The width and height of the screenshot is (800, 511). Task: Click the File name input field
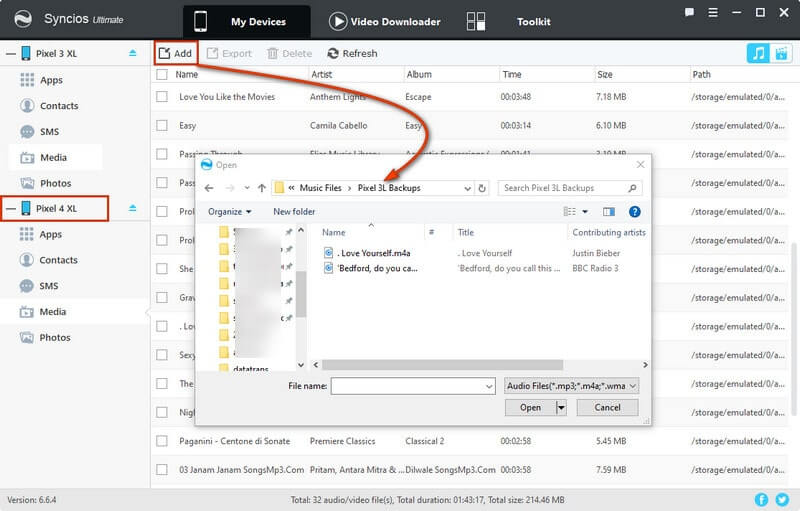point(413,386)
